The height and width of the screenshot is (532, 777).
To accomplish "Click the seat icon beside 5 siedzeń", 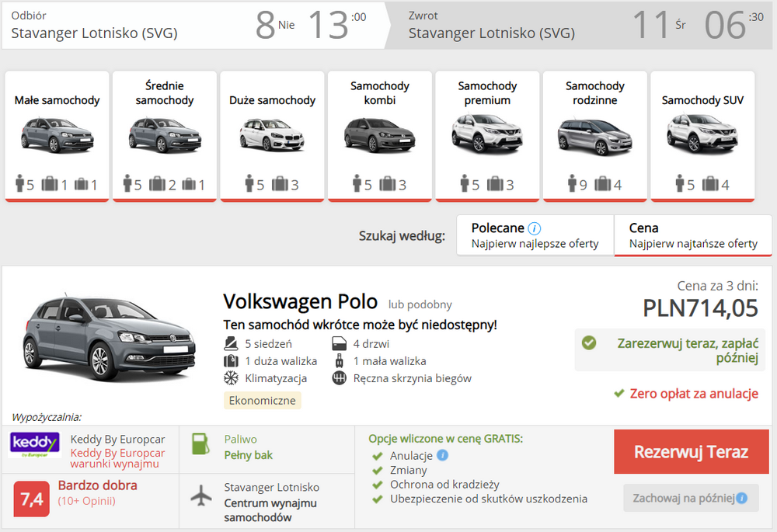I will (x=231, y=343).
